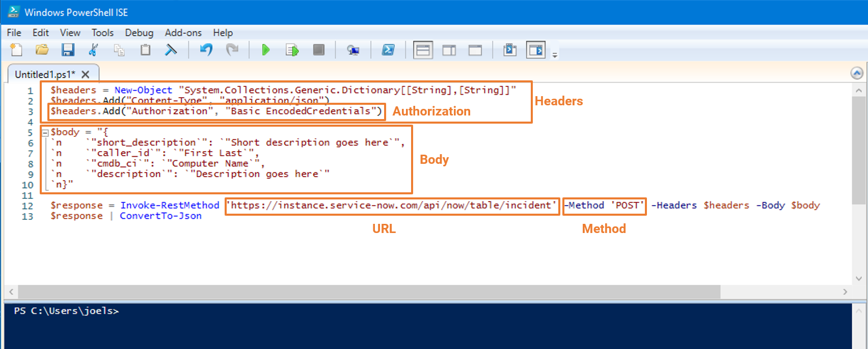
Task: Click the vertical editor scrollbar thumb
Action: [x=858, y=150]
